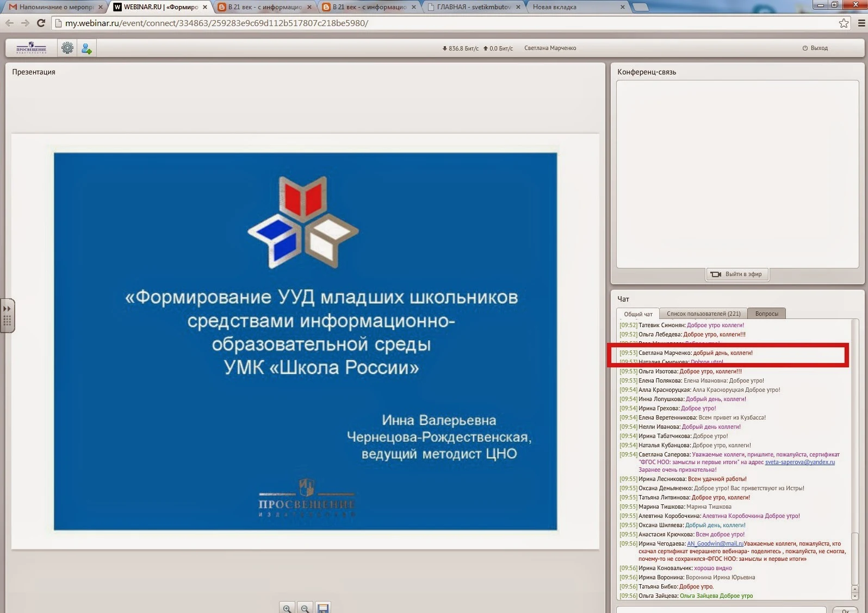The height and width of the screenshot is (613, 868).
Task: Click the chat message input field
Action: (721, 610)
